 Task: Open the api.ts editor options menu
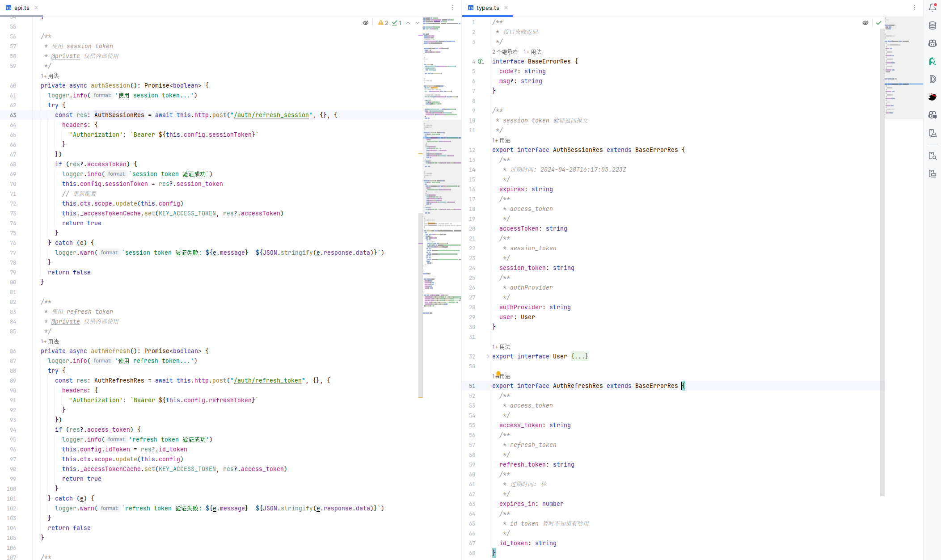453,8
